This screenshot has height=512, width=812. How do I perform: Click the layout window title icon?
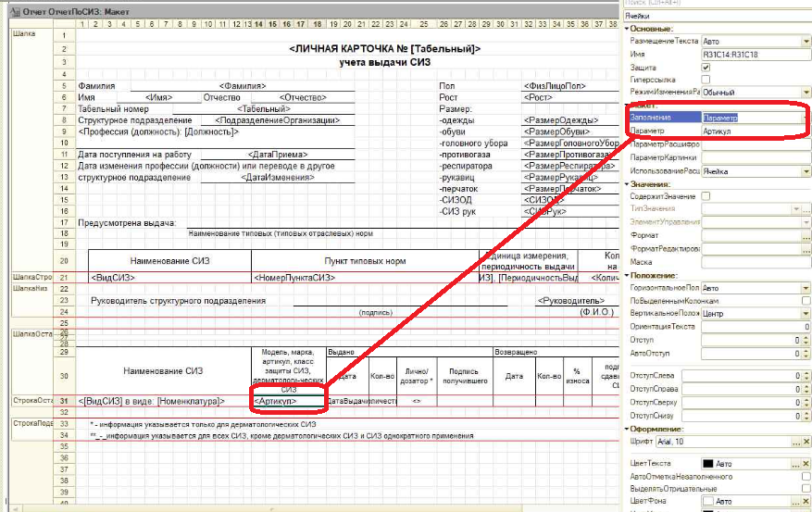[x=15, y=11]
